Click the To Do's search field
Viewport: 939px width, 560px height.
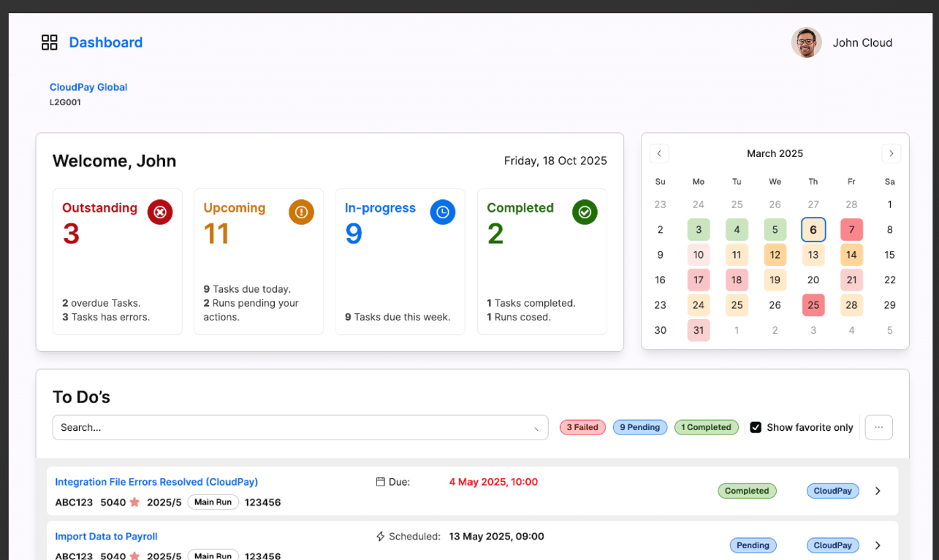[300, 427]
